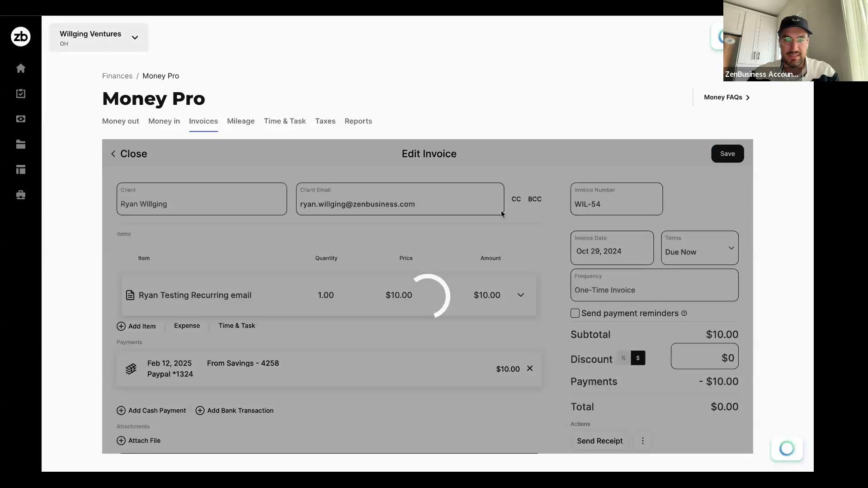The height and width of the screenshot is (488, 868).
Task: Open the folder documents sidebar icon
Action: pos(21,144)
